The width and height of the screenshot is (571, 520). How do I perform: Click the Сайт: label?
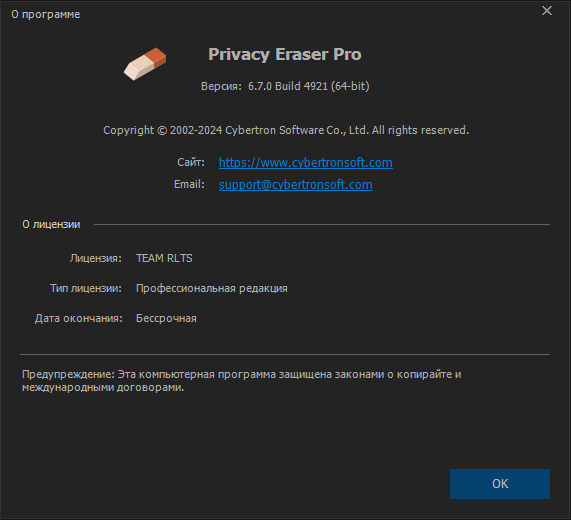(x=191, y=162)
